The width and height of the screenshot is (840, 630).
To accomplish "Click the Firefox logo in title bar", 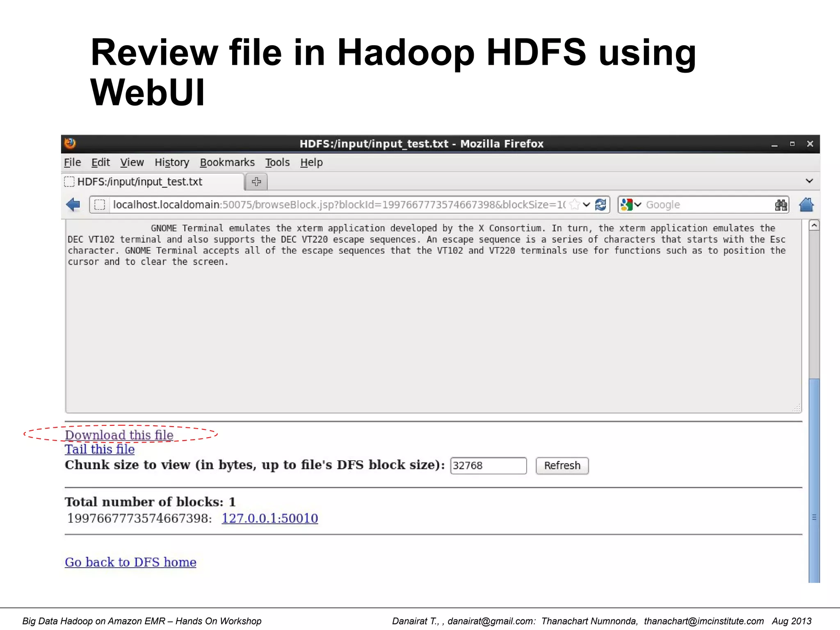I will [70, 143].
